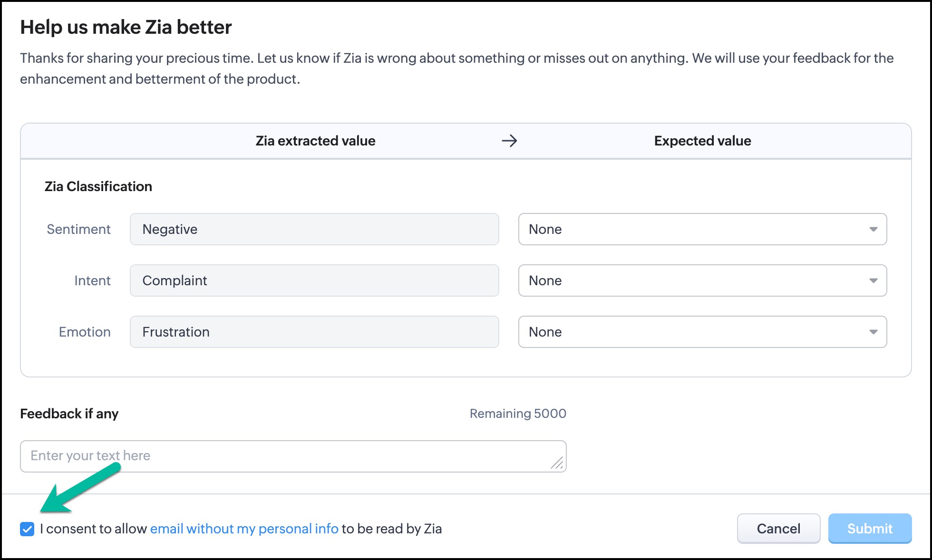The width and height of the screenshot is (932, 560).
Task: Uncheck the Zia email consent checkbox
Action: click(x=27, y=529)
